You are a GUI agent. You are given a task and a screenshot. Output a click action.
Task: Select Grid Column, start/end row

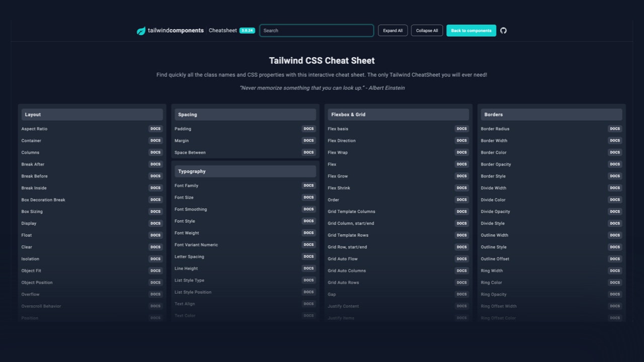(x=398, y=223)
